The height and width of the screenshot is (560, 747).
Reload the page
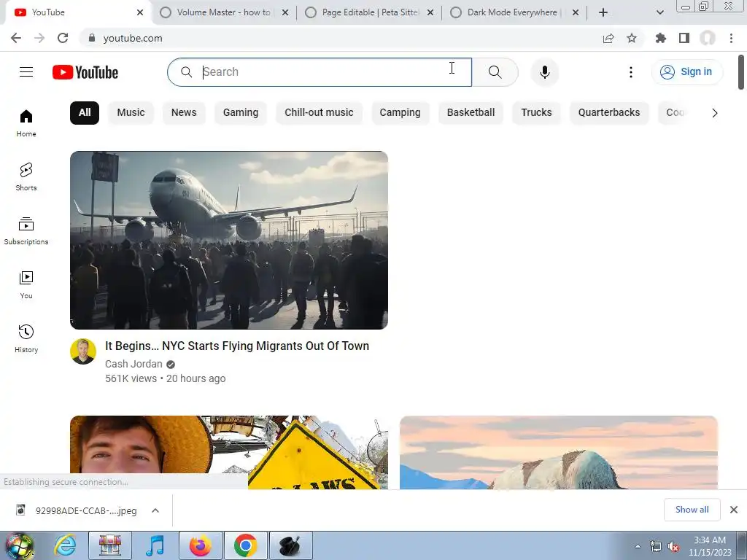click(63, 38)
